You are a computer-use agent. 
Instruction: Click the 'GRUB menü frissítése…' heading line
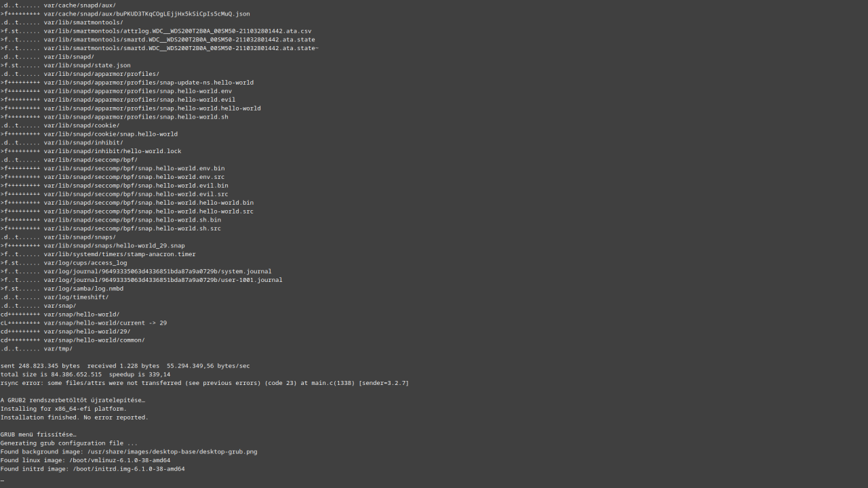pos(38,434)
